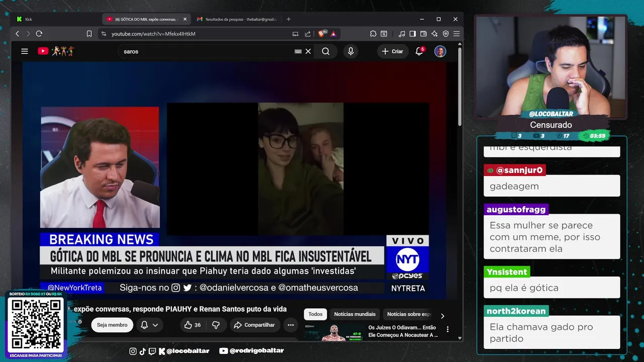
Task: Open the browser extensions puzzle icon
Action: click(373, 34)
